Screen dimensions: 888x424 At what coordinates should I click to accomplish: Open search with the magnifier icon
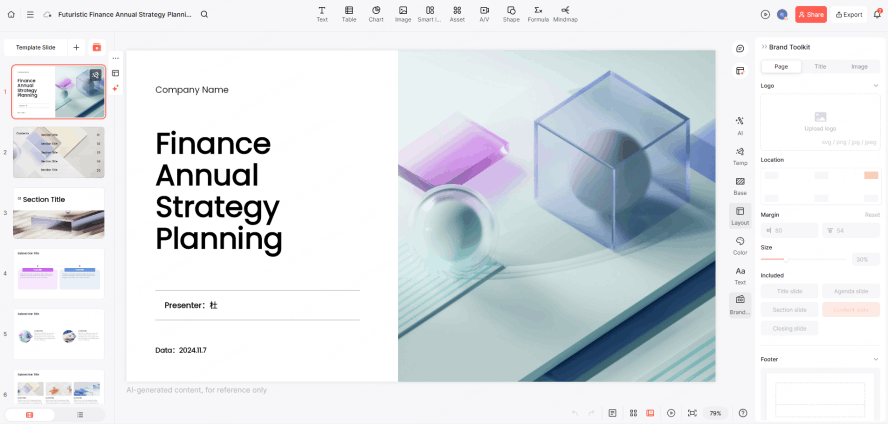tap(204, 15)
